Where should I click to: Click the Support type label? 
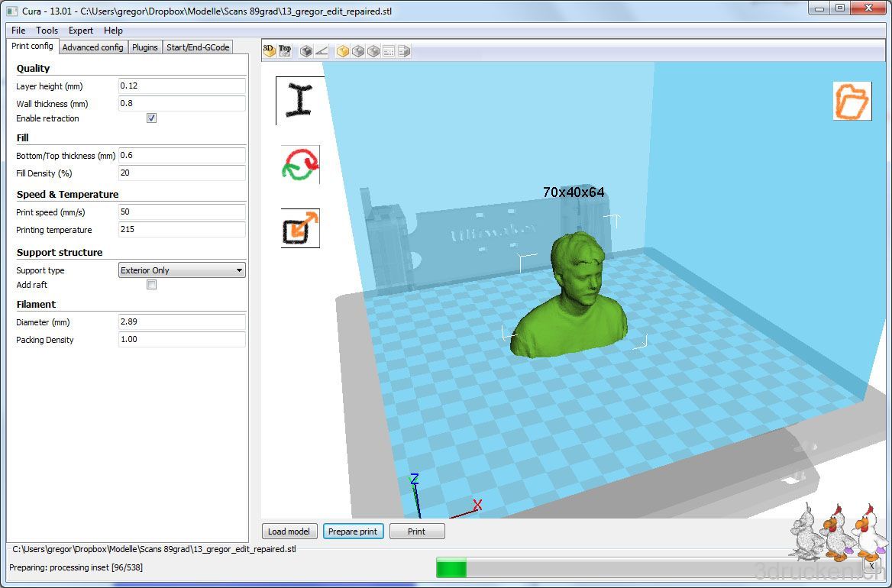(40, 270)
